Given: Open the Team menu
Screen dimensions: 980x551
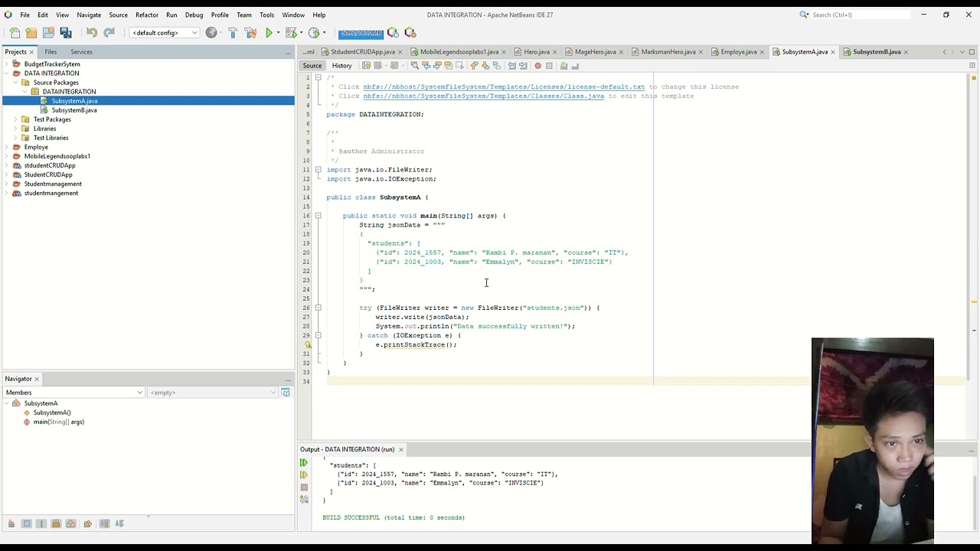Looking at the screenshot, I should tap(244, 15).
